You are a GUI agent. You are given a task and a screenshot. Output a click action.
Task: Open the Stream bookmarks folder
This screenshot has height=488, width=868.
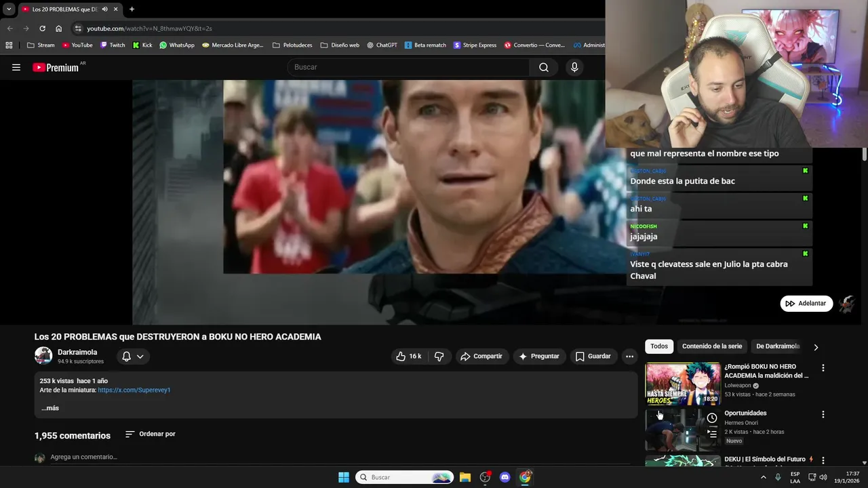coord(41,45)
